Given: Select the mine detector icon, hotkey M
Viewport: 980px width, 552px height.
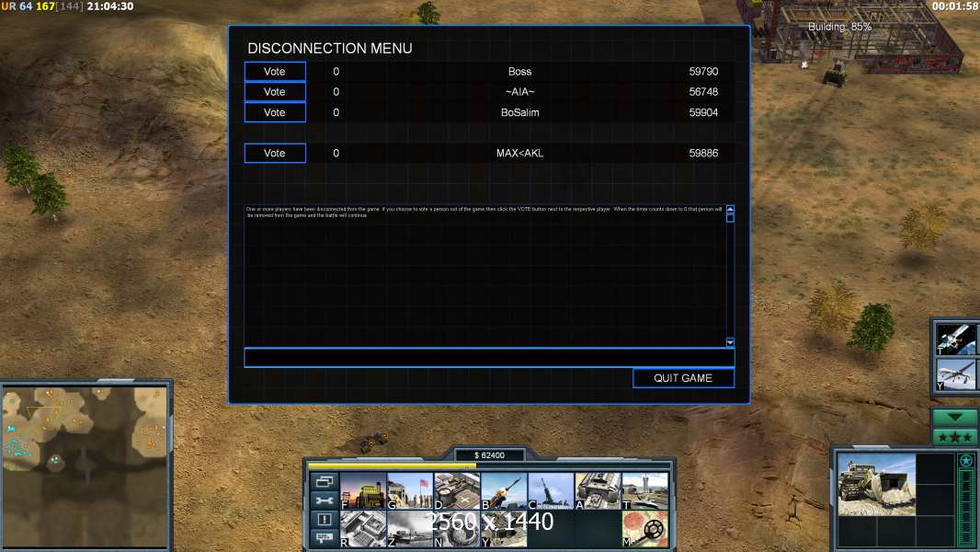Looking at the screenshot, I should (x=644, y=529).
